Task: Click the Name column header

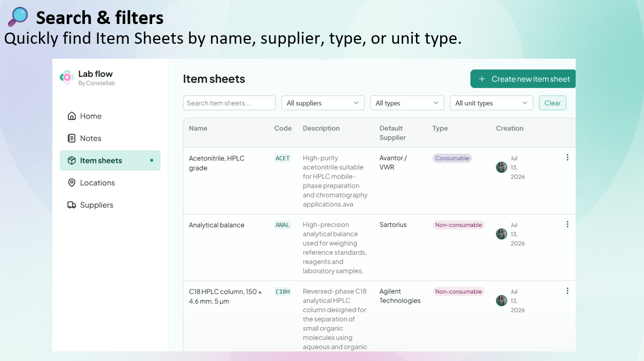Action: coord(198,128)
